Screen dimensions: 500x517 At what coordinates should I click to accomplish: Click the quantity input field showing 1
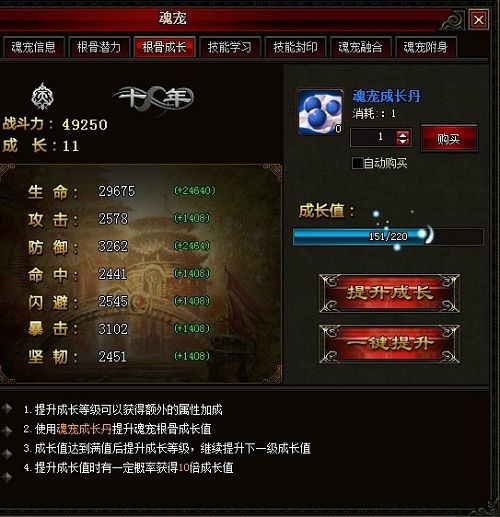point(373,137)
